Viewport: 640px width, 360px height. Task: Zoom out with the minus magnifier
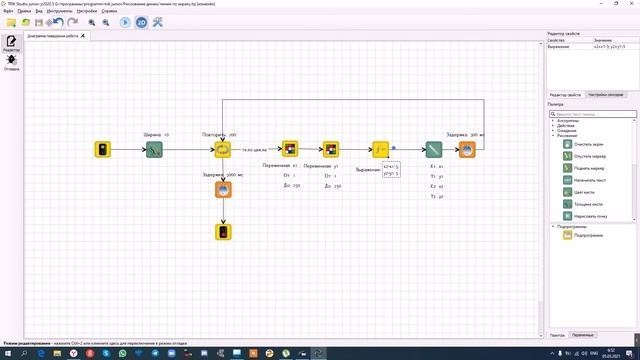tap(106, 22)
